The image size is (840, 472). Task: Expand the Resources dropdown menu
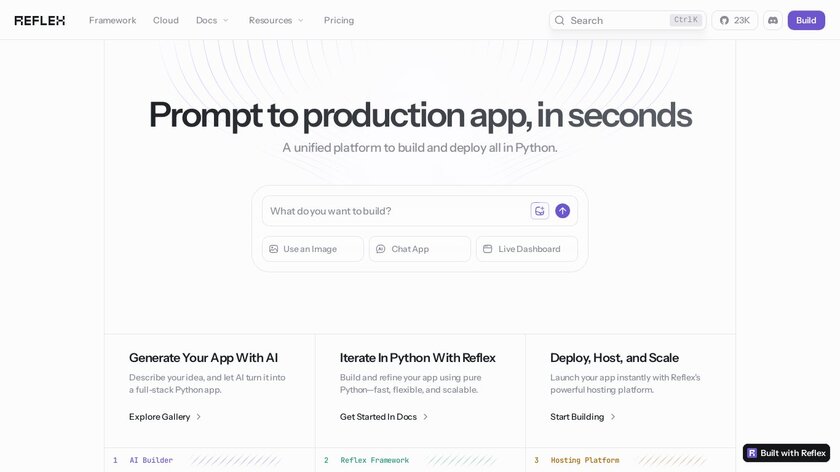click(276, 20)
